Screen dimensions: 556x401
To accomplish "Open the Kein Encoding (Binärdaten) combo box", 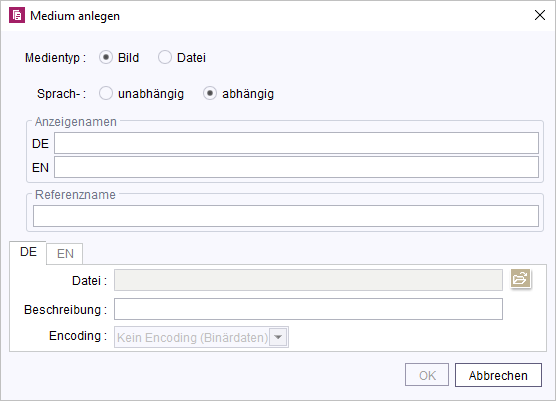I will (x=201, y=337).
